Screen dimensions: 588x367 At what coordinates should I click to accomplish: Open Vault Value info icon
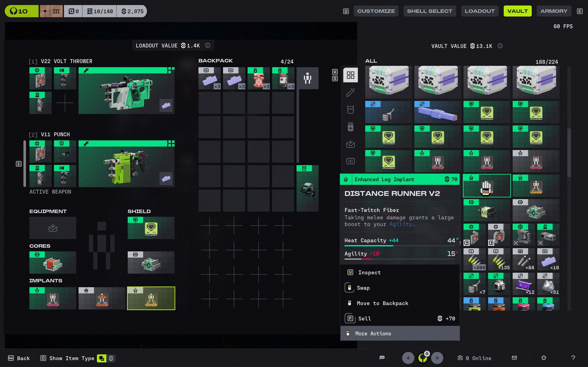click(500, 46)
